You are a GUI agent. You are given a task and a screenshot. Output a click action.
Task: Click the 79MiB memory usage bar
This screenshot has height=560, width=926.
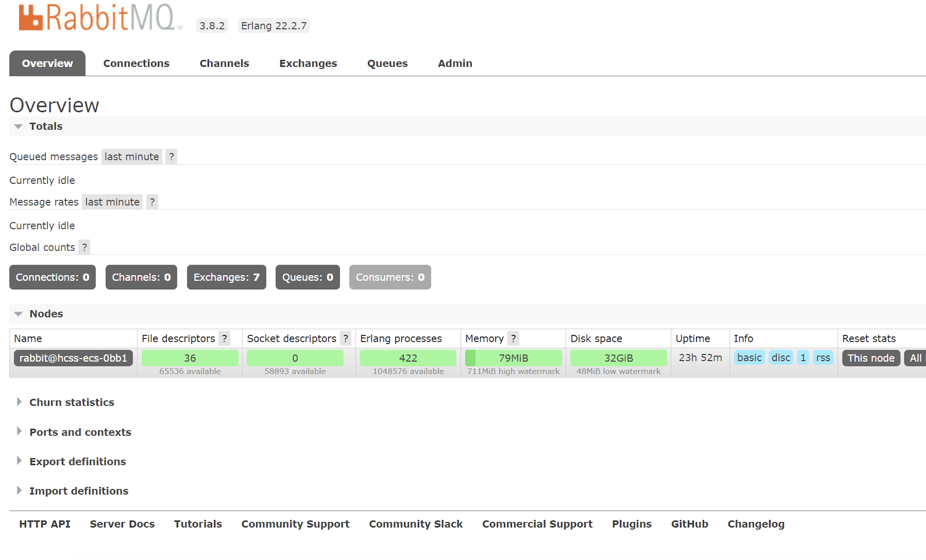(513, 358)
